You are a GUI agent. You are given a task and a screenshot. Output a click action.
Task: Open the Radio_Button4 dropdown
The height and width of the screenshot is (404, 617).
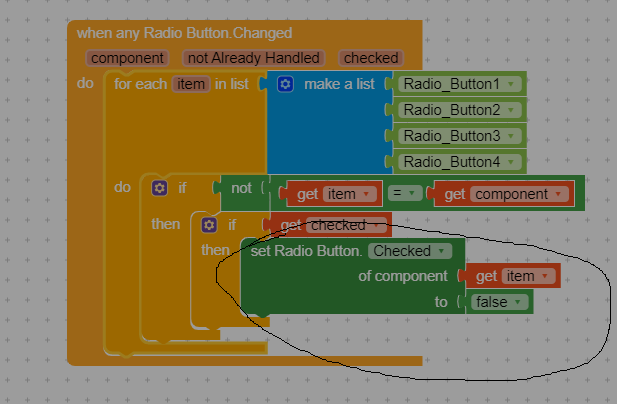[x=460, y=162]
